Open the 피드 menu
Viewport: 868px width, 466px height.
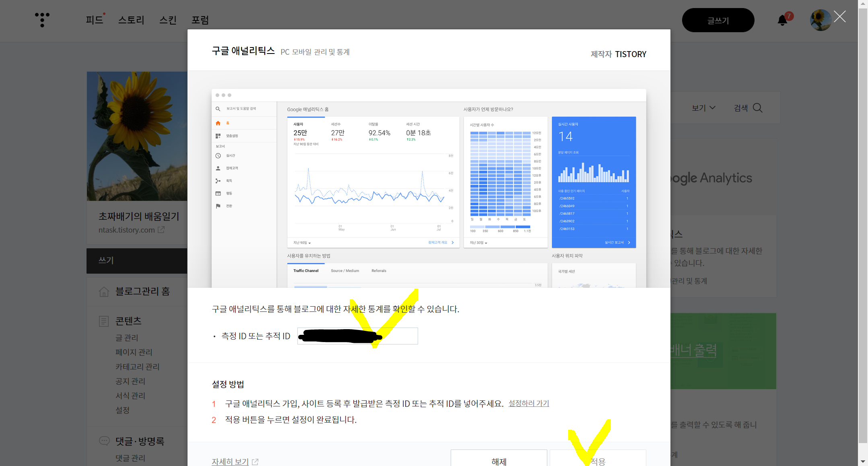[x=94, y=20]
